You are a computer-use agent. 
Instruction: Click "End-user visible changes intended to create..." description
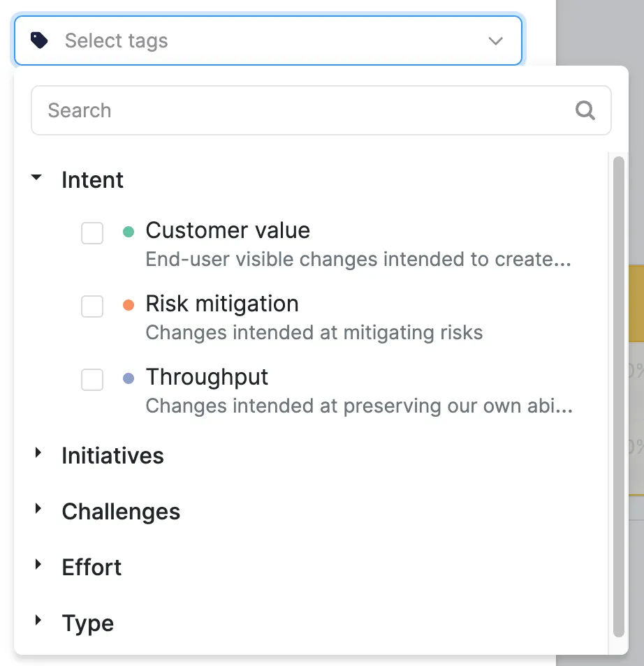pos(358,259)
